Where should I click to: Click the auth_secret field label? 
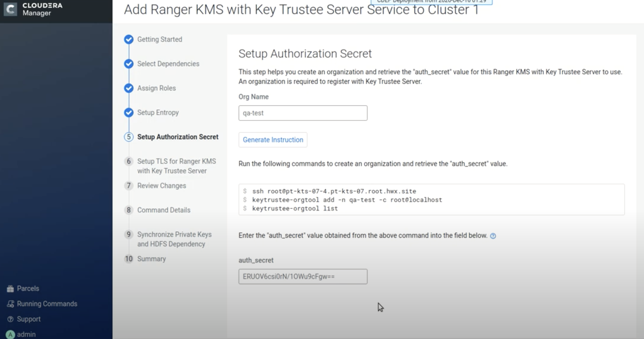tap(256, 260)
